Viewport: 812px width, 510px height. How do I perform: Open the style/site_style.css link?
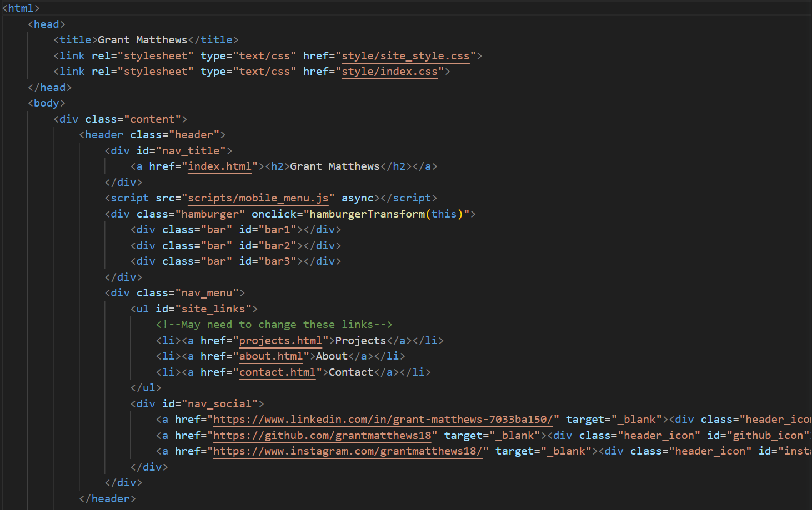click(405, 56)
